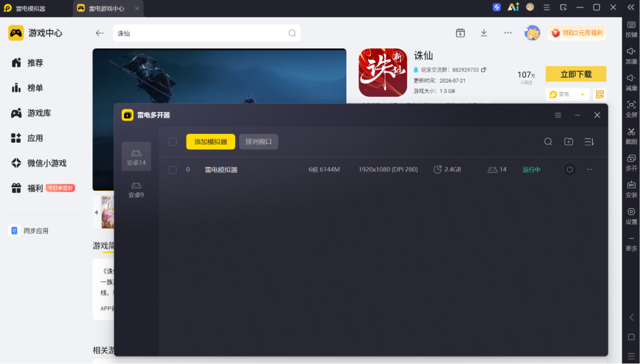The width and height of the screenshot is (640, 364).
Task: Copy the player group number 882929733
Action: 484,70
